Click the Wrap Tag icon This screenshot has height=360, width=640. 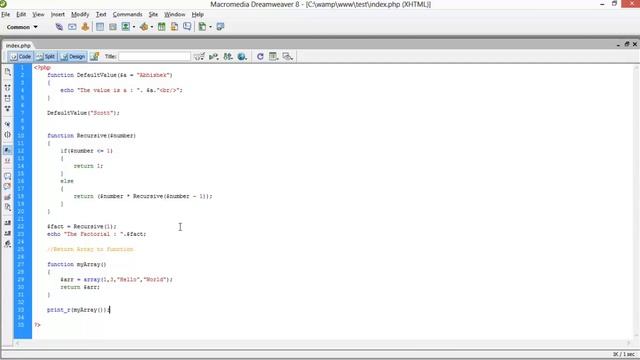pyautogui.click(x=7, y=197)
